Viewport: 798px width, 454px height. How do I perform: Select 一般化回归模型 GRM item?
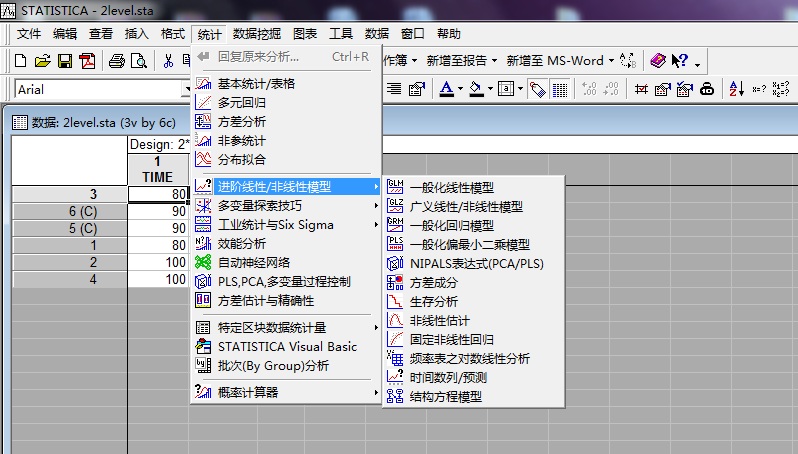[473, 225]
